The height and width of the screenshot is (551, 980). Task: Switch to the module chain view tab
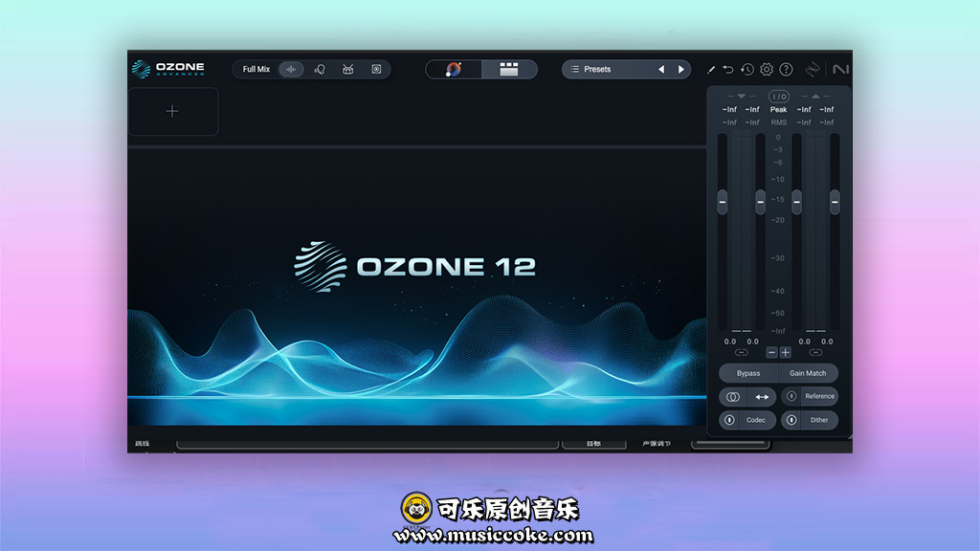pyautogui.click(x=509, y=69)
